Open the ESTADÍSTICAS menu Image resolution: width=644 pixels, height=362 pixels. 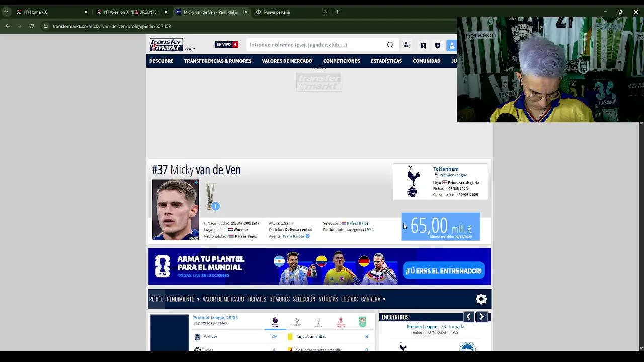pos(386,61)
